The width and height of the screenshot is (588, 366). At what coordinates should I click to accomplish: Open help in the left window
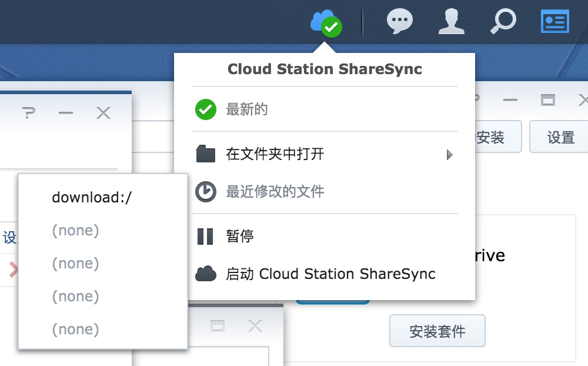28,112
